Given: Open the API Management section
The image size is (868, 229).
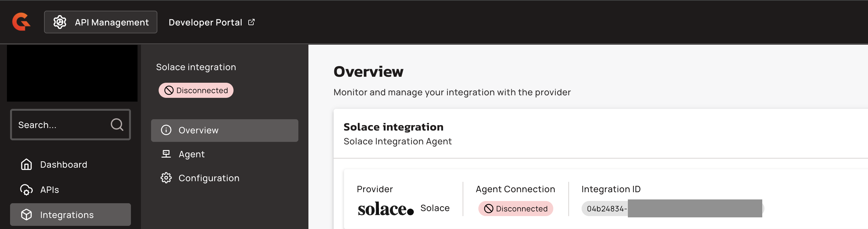Looking at the screenshot, I should tap(101, 22).
